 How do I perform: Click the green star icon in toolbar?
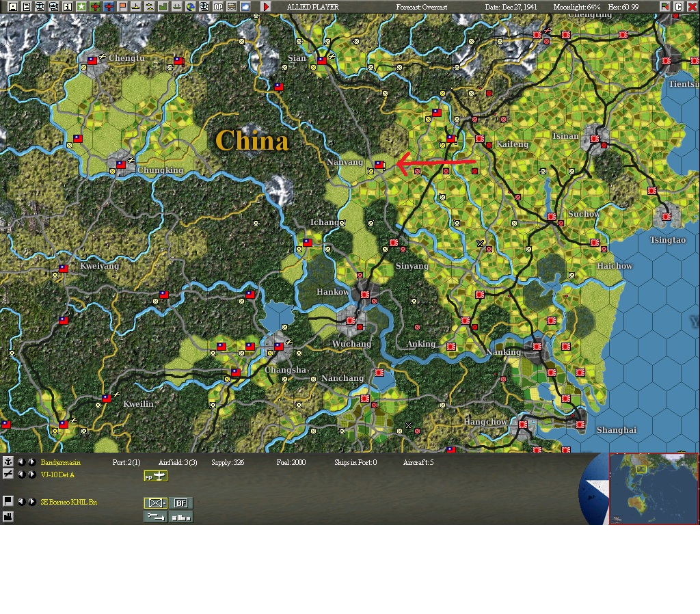[81, 7]
